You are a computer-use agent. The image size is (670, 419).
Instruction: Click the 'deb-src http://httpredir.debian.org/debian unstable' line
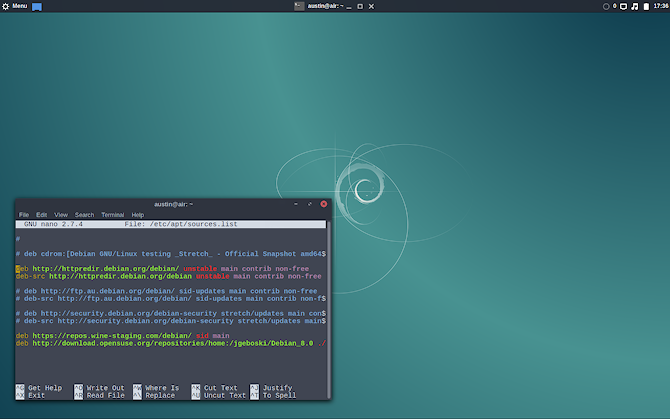(x=169, y=276)
